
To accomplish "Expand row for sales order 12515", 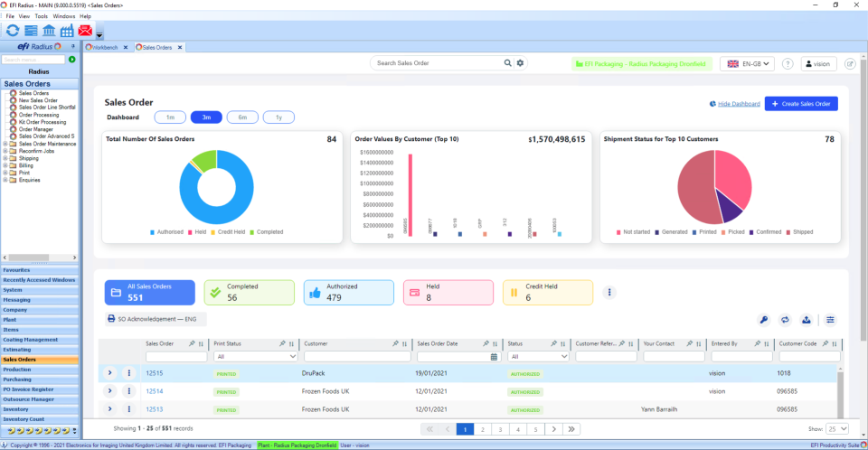I will point(109,373).
